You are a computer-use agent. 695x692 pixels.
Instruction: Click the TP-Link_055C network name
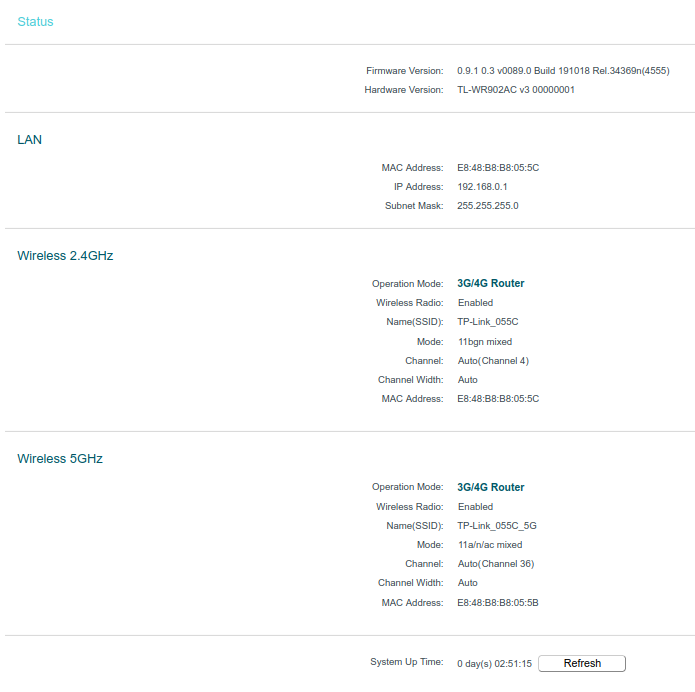pyautogui.click(x=488, y=322)
